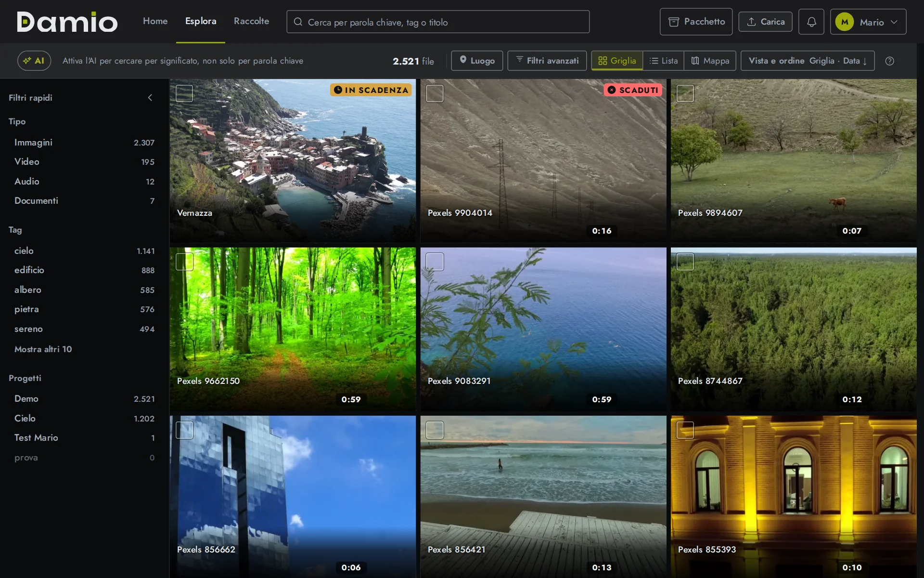
Task: Click the Damio logo
Action: click(x=67, y=22)
